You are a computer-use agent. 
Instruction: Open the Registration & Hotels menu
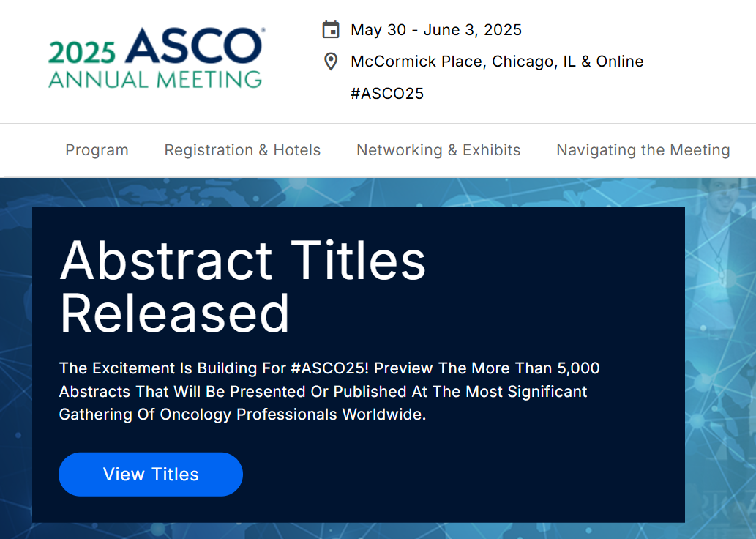click(x=242, y=150)
